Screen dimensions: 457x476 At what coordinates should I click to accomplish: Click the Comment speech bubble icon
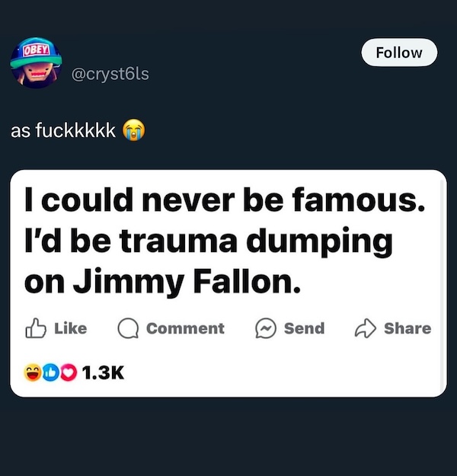click(128, 328)
